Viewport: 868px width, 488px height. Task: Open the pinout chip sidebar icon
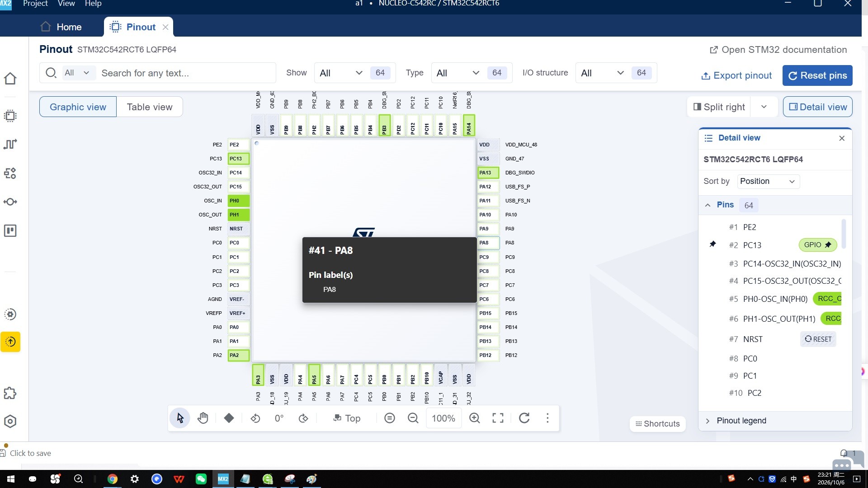pos(10,116)
